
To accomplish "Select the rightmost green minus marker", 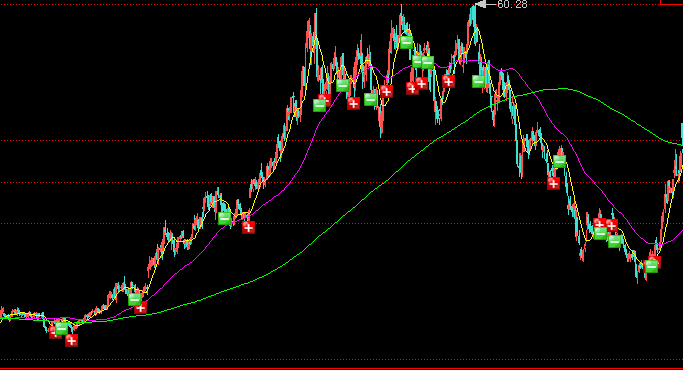I will [x=651, y=266].
